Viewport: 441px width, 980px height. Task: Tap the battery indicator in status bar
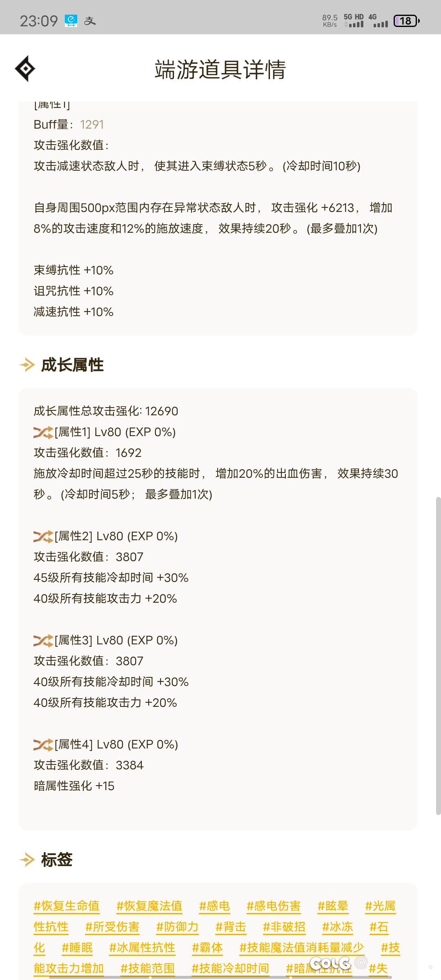point(406,21)
